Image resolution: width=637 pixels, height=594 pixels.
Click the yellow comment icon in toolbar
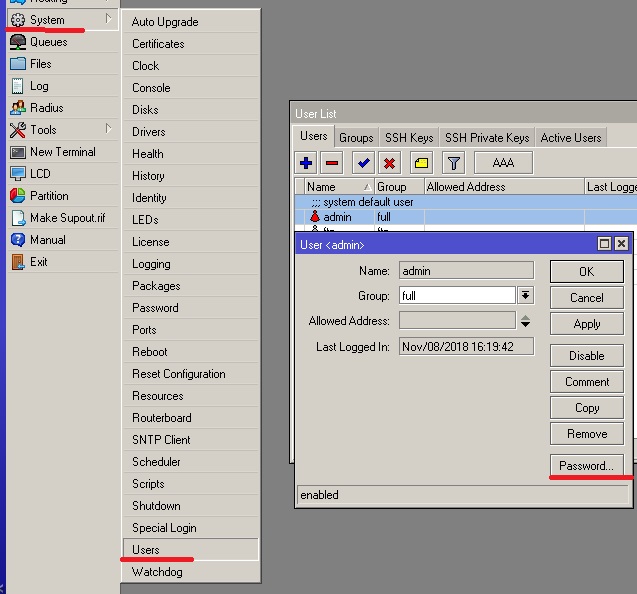[x=421, y=163]
